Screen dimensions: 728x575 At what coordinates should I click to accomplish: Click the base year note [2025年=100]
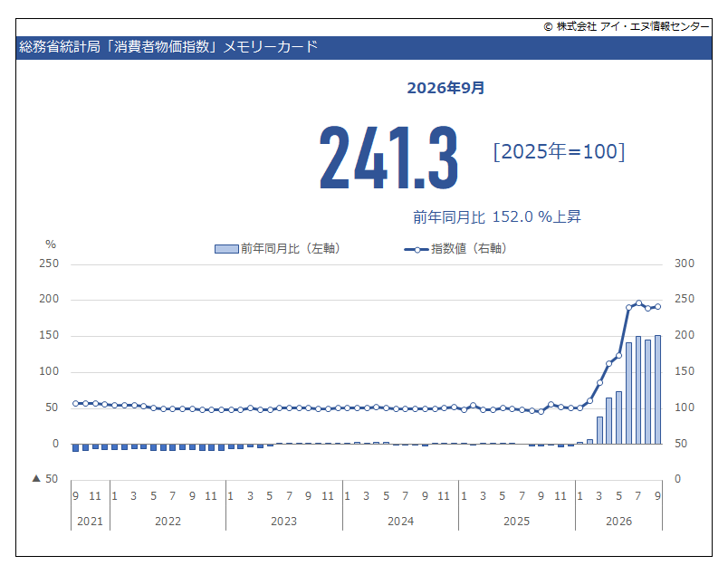(x=559, y=151)
